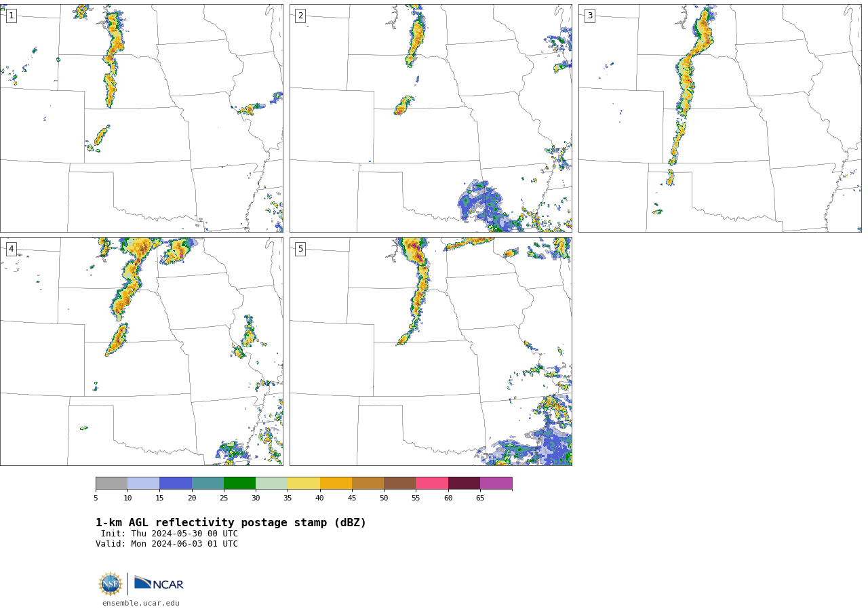Click the pale green 30-35 dBZ swatch
The image size is (868, 611).
(271, 484)
